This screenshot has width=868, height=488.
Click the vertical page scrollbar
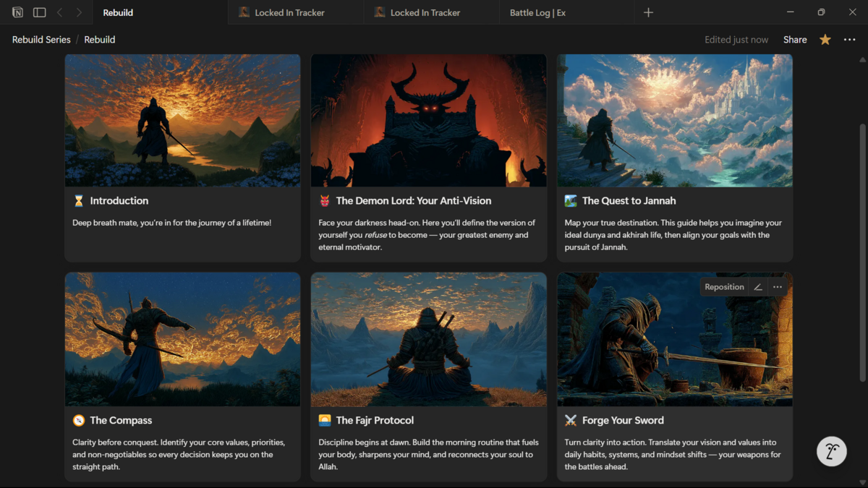pos(861,253)
